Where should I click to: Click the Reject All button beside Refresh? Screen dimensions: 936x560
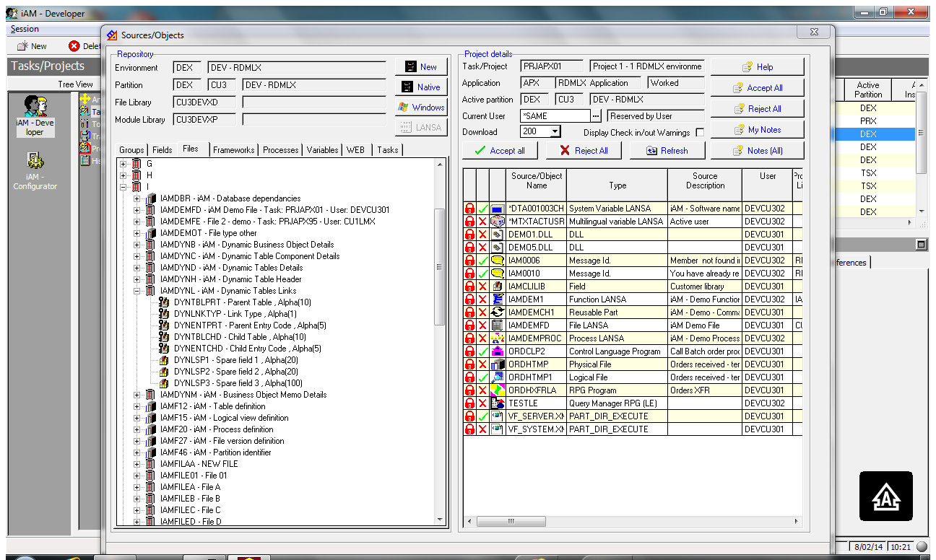coord(583,150)
